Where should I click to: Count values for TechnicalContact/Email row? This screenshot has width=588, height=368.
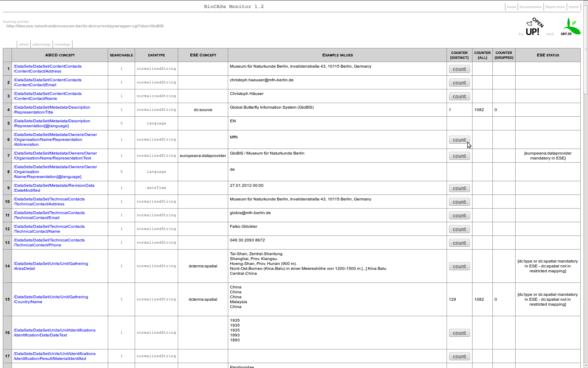460,216
